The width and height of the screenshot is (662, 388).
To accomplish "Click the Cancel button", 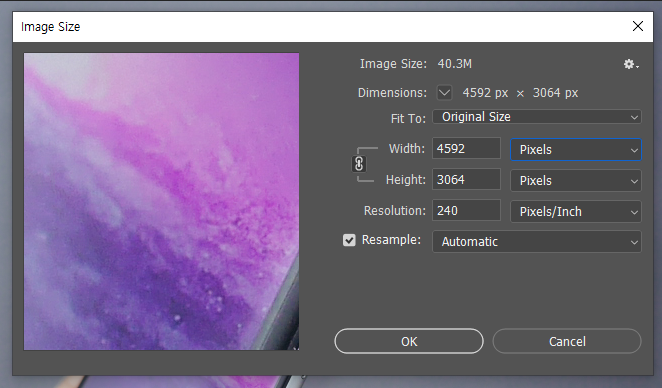I will pyautogui.click(x=567, y=341).
